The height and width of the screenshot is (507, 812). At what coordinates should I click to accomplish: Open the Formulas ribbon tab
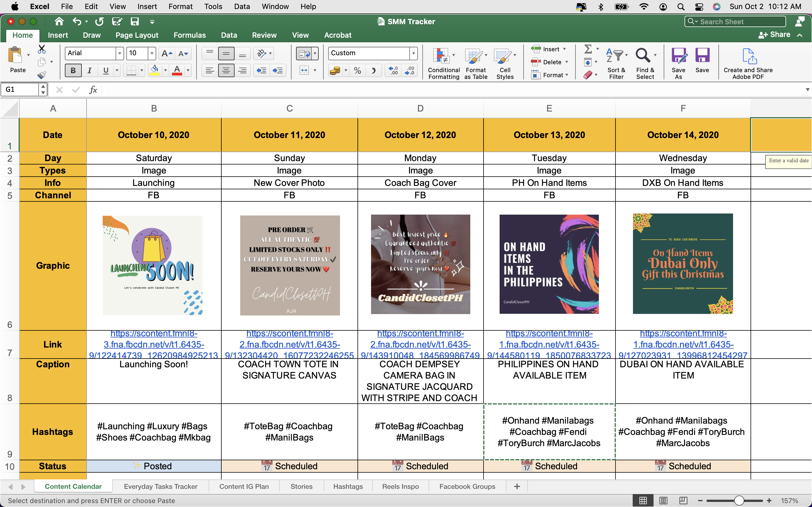[x=189, y=35]
